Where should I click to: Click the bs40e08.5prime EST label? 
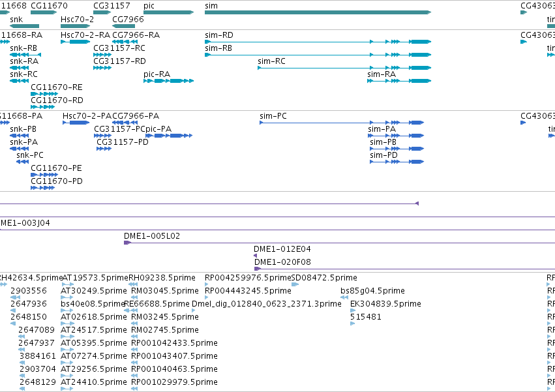click(x=93, y=304)
